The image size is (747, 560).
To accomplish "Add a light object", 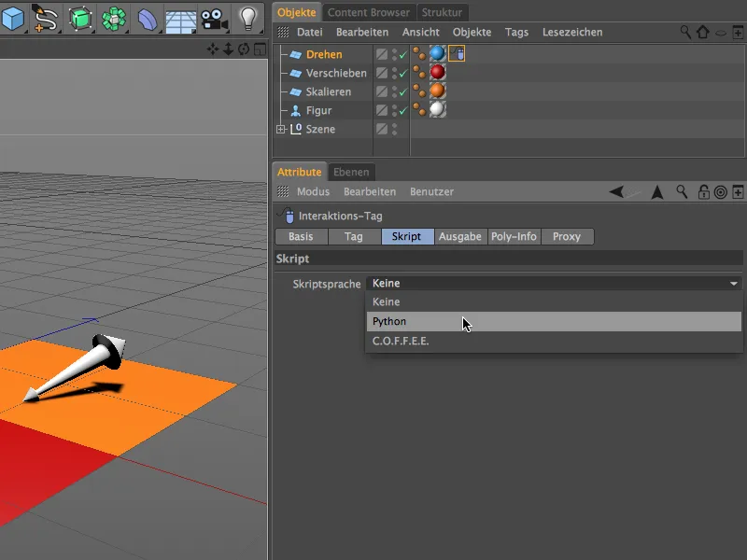I will pyautogui.click(x=247, y=19).
